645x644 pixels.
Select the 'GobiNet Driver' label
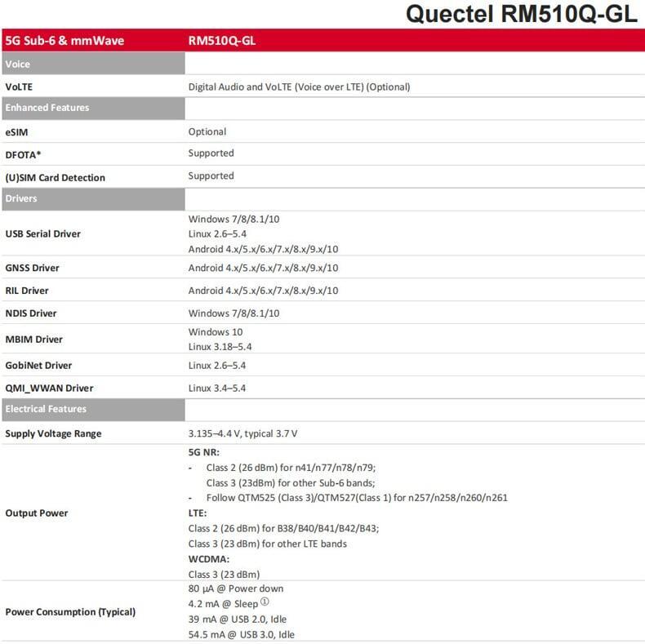(38, 365)
